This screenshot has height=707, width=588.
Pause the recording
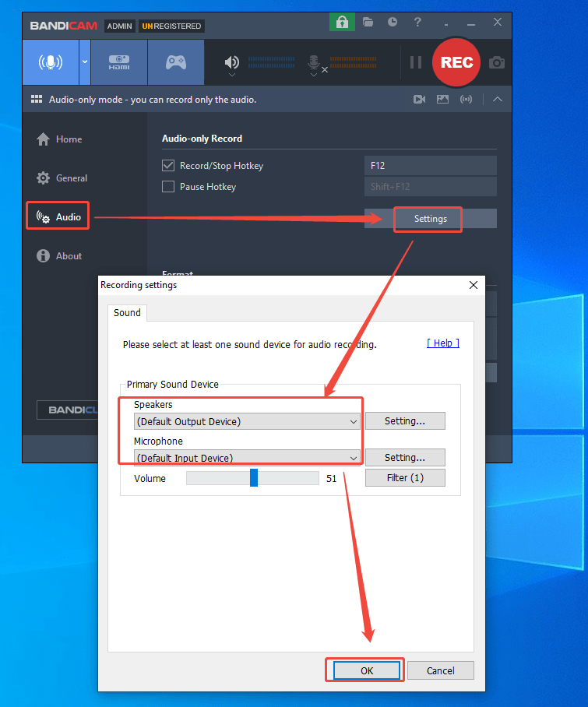[416, 62]
